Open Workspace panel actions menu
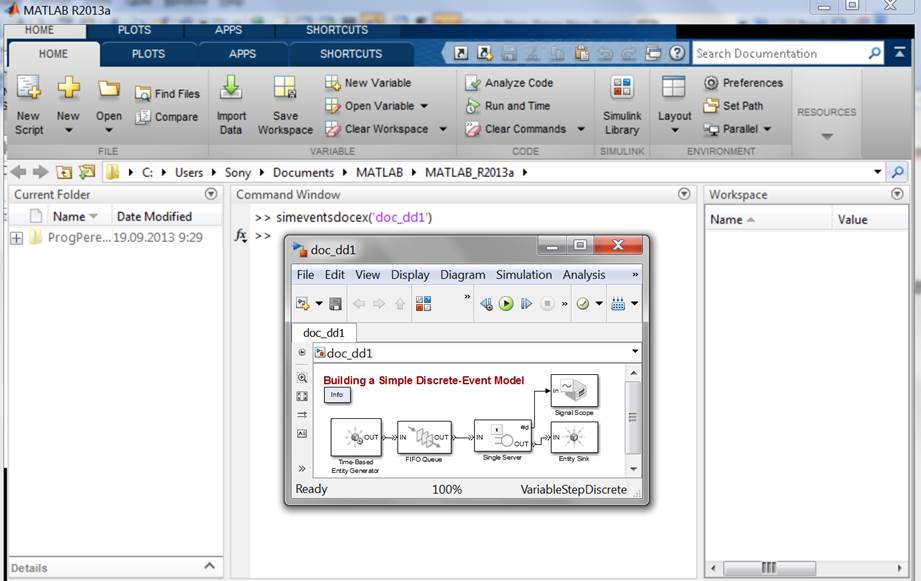 pos(897,194)
